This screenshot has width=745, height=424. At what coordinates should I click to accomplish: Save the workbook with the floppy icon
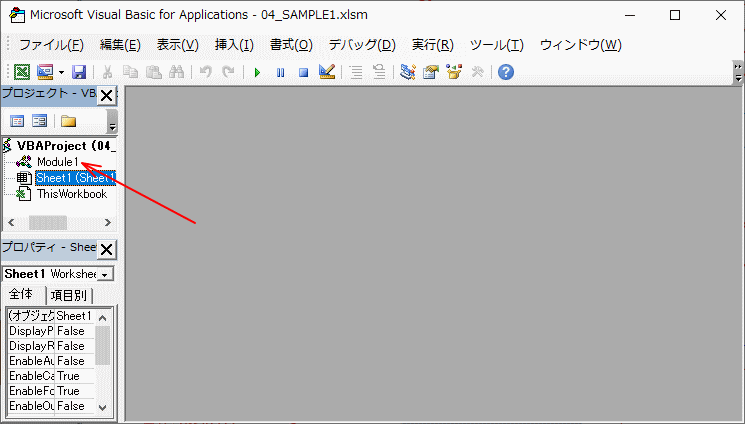coord(79,72)
